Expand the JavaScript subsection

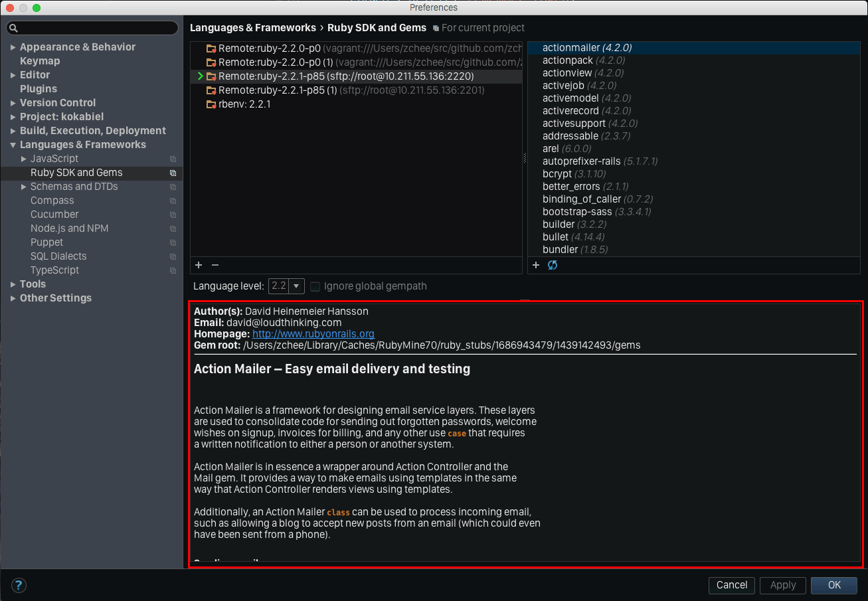pyautogui.click(x=24, y=159)
